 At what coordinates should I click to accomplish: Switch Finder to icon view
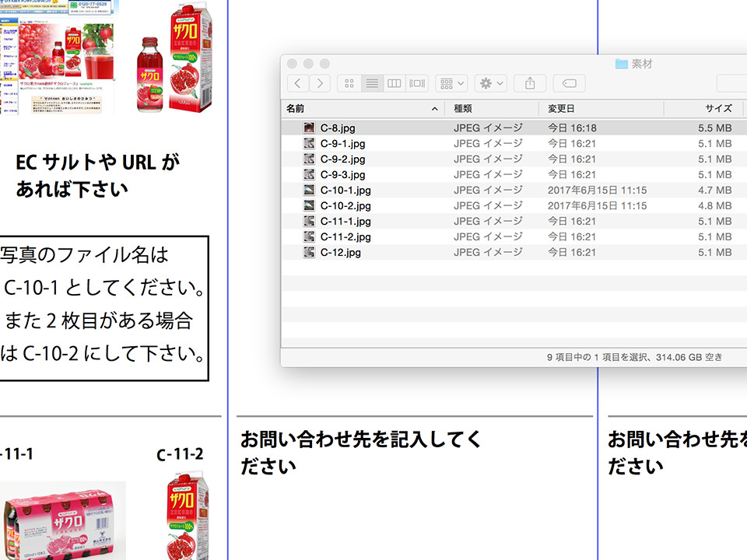[349, 83]
